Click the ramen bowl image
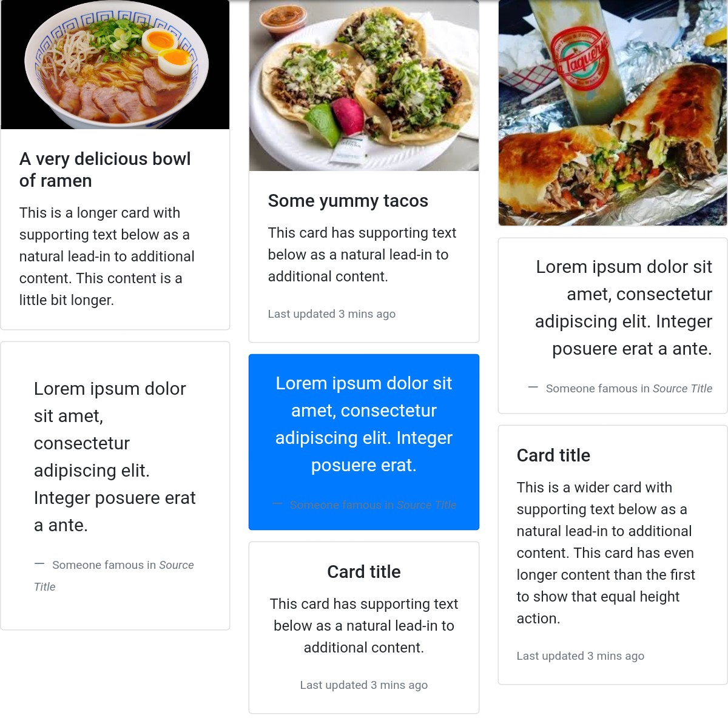Image resolution: width=728 pixels, height=718 pixels. (115, 64)
